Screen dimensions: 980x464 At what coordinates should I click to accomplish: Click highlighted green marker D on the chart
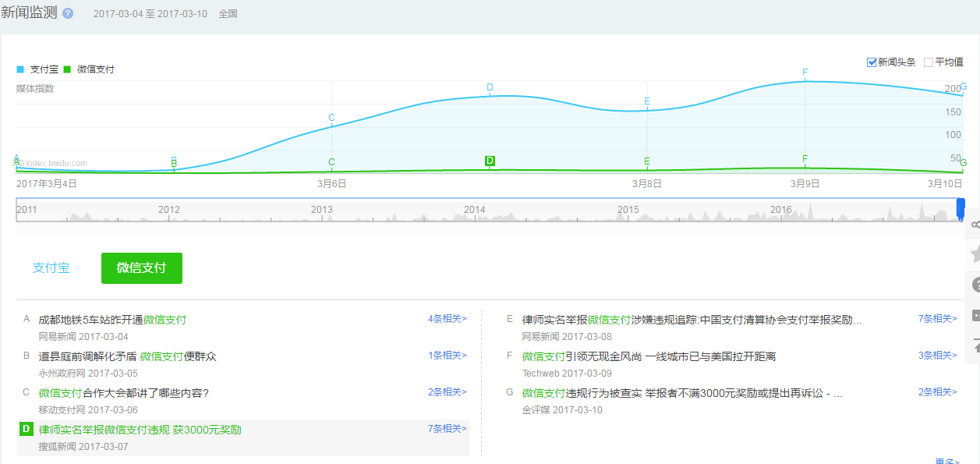(x=490, y=161)
